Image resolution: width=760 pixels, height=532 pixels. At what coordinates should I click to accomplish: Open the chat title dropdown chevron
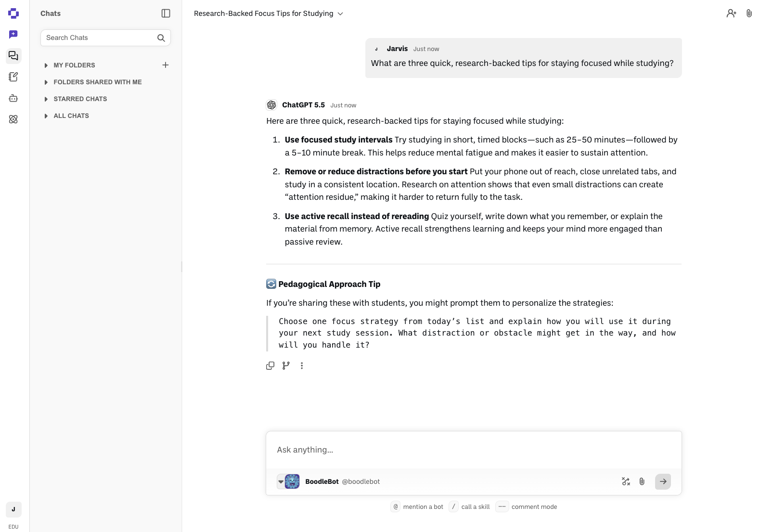[x=340, y=14]
